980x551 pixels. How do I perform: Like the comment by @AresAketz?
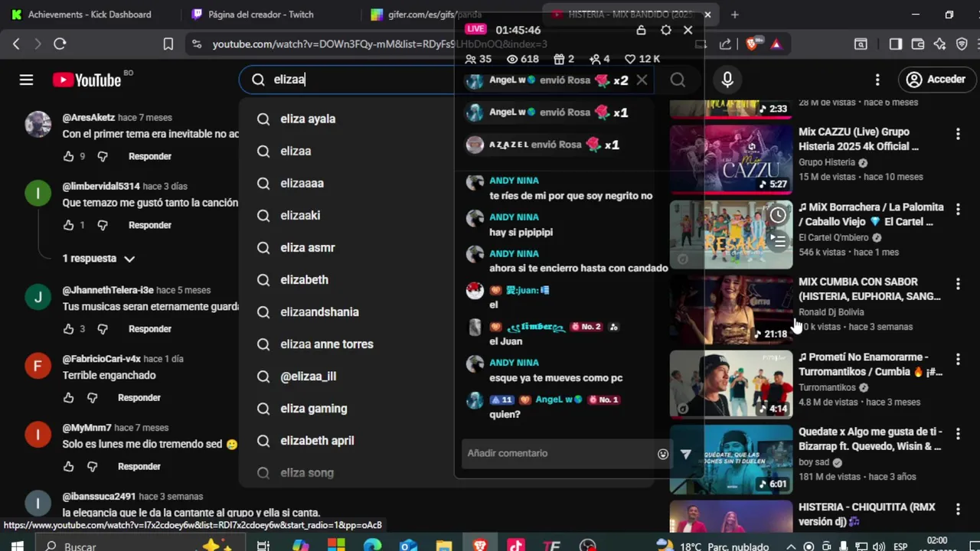[69, 156]
